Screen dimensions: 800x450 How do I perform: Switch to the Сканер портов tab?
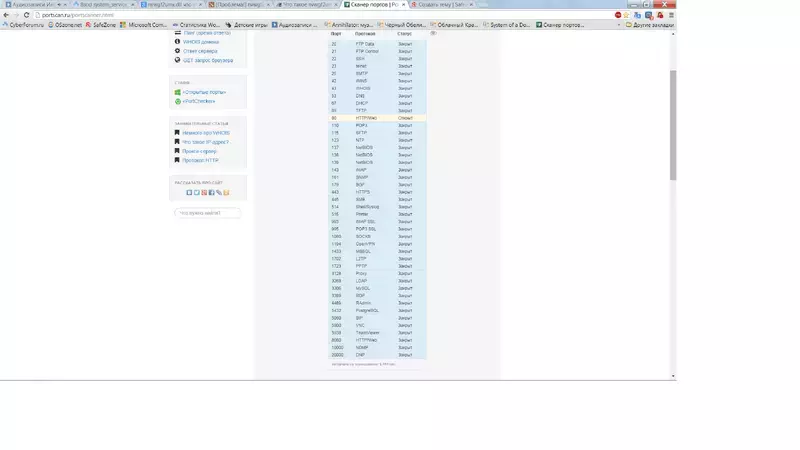374,5
